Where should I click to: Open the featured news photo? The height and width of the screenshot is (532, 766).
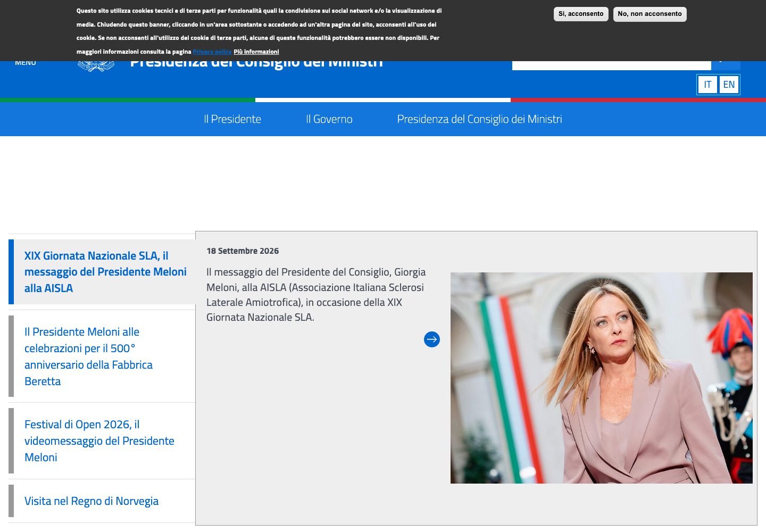[602, 378]
